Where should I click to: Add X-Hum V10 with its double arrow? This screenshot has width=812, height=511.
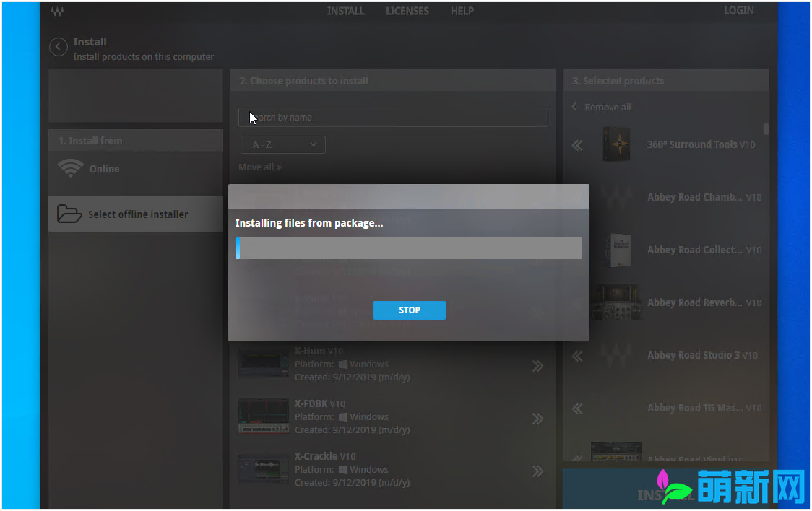tap(537, 366)
